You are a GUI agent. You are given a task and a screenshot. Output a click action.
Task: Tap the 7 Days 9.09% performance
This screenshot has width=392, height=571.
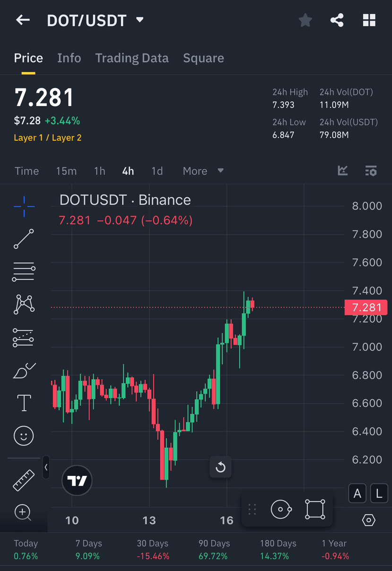tap(88, 550)
